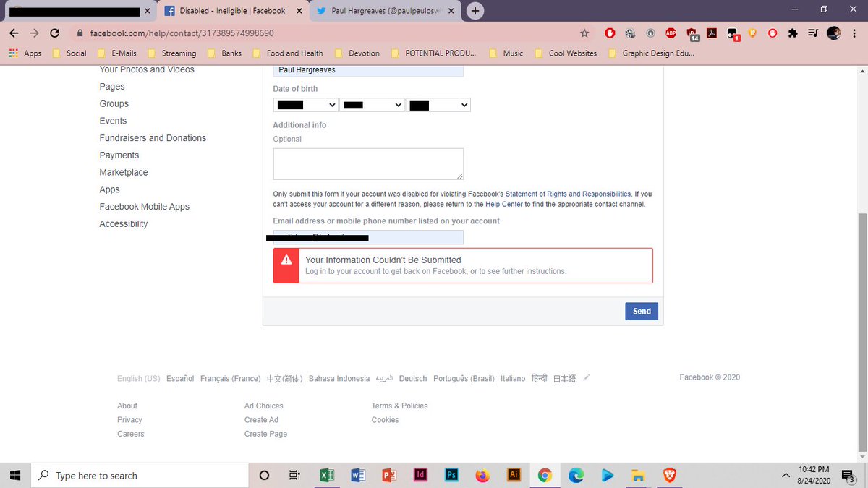Open the Adblock Plus ABP extension
868x488 pixels.
[x=671, y=33]
